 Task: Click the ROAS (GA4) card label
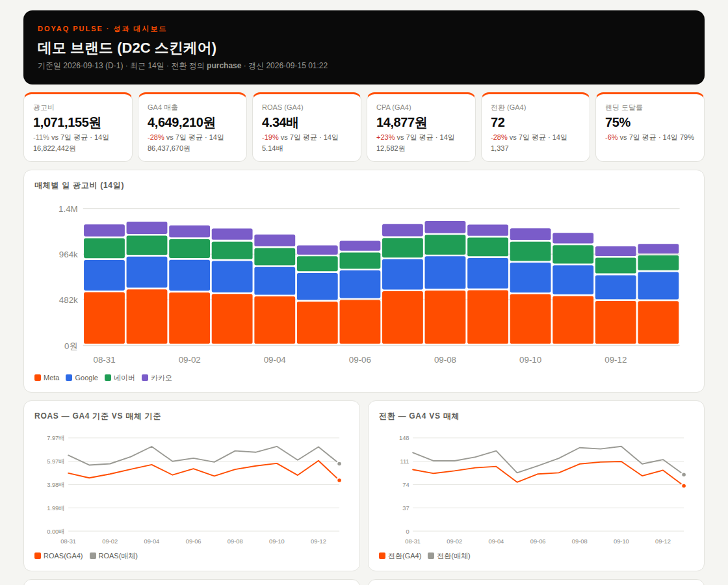pos(282,107)
